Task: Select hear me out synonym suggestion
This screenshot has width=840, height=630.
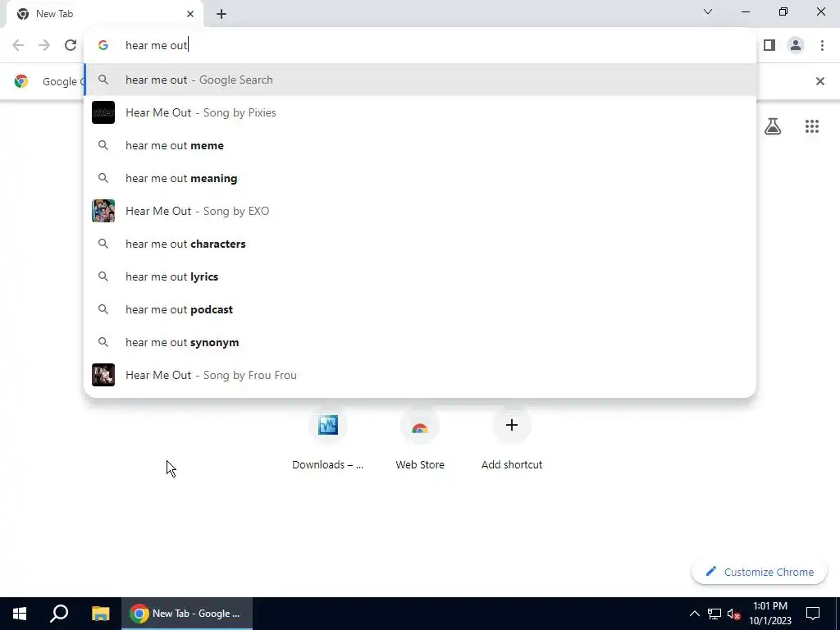Action: tap(420, 342)
